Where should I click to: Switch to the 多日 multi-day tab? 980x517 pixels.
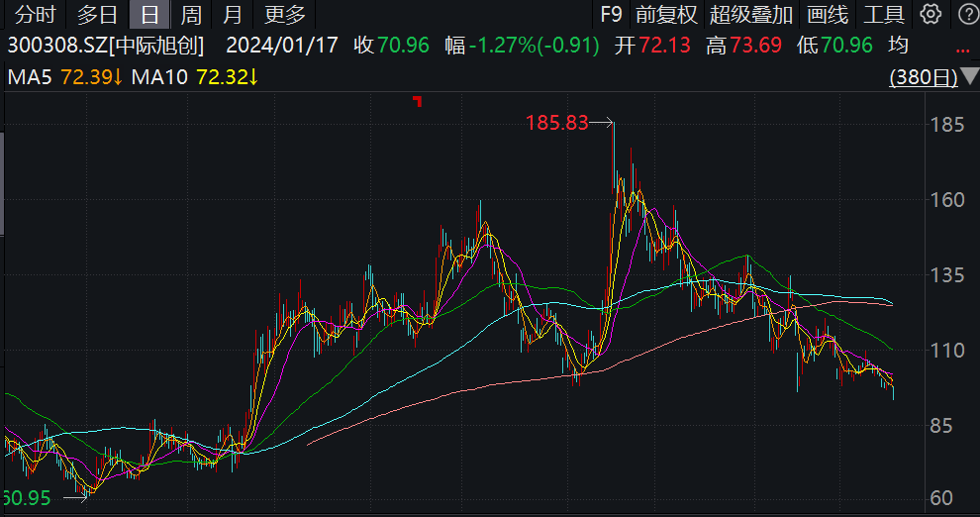[97, 15]
